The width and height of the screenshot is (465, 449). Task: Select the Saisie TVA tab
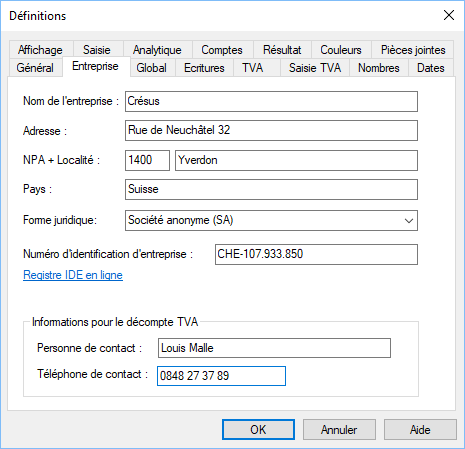(315, 68)
